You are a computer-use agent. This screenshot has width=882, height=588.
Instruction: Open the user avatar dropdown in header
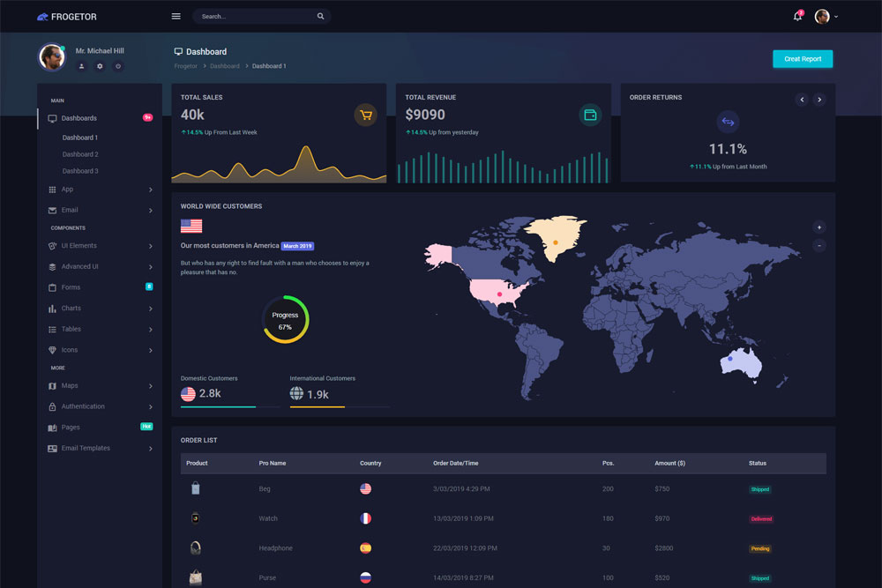826,16
